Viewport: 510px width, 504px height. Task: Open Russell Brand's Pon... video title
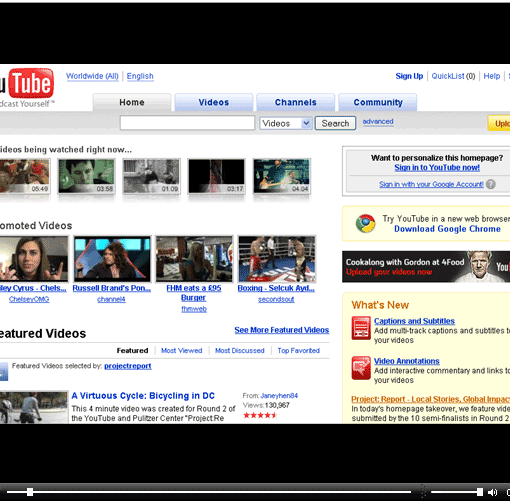click(112, 288)
